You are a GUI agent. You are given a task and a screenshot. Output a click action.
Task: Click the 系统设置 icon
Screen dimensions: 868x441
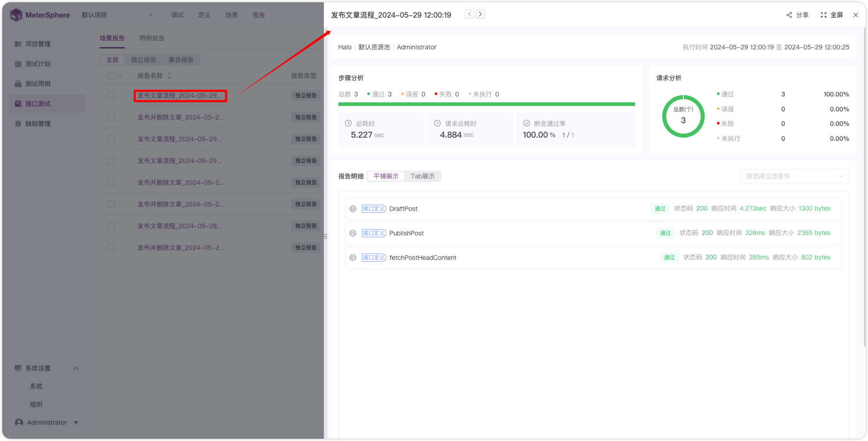18,368
